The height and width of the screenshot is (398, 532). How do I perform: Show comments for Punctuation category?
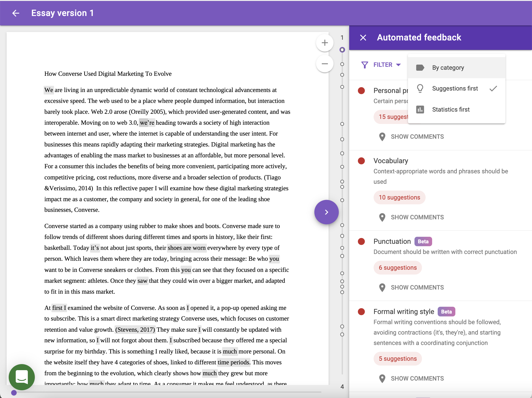[412, 287]
